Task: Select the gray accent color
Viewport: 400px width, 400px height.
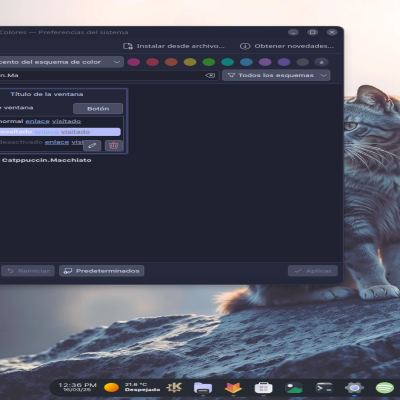Action: coord(303,62)
